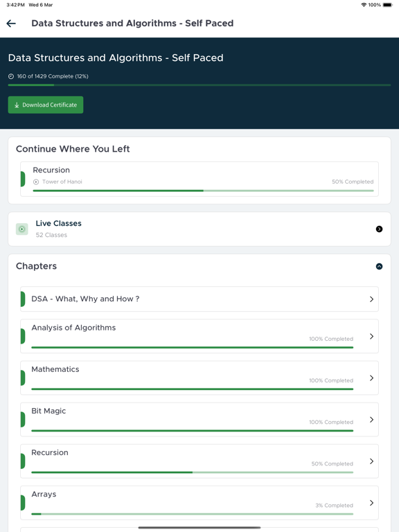Expand the chevron on the DSA - What, Why and How row
The width and height of the screenshot is (399, 532).
(371, 299)
